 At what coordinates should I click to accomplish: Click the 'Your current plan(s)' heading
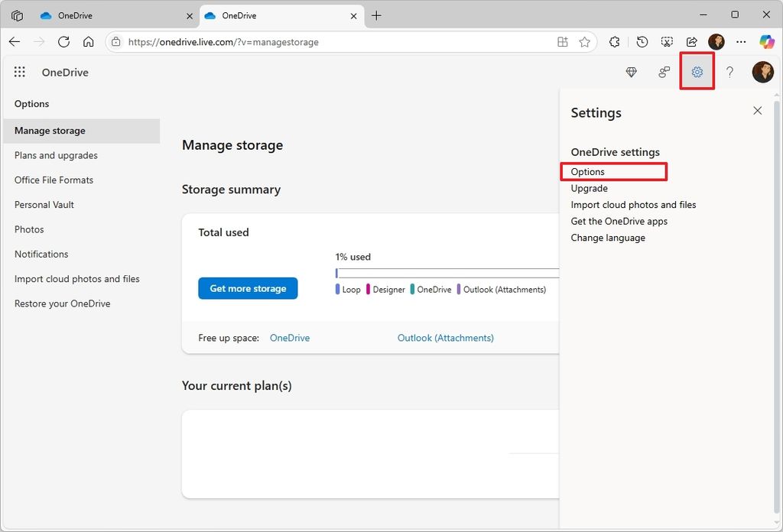[237, 386]
